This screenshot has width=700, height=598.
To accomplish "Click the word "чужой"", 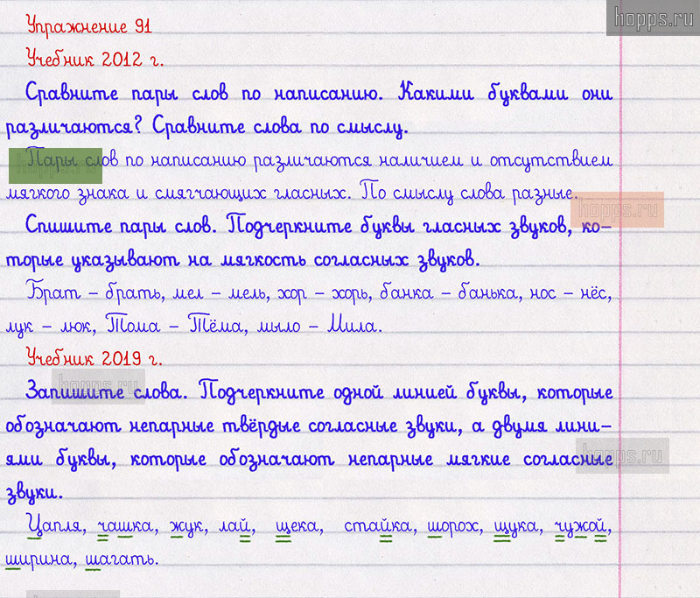I will 581,525.
